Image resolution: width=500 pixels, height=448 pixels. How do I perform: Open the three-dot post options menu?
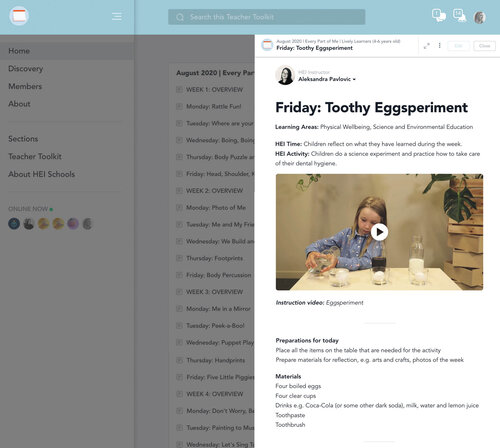pos(439,46)
